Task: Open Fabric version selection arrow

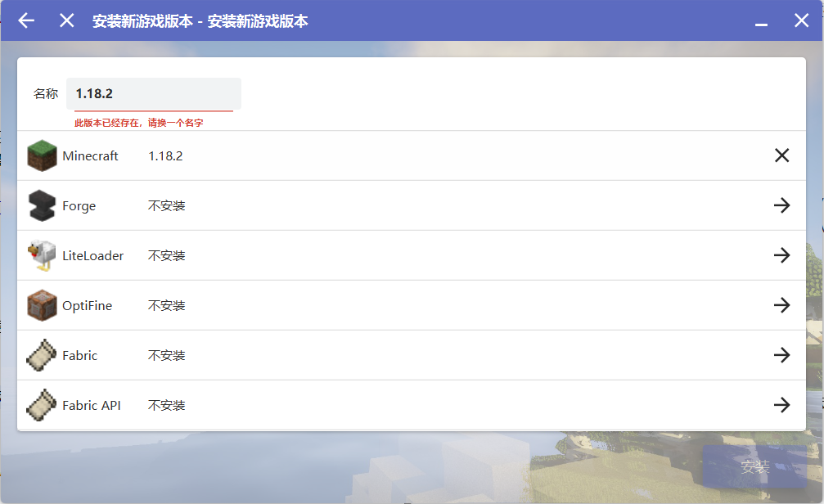Action: (782, 355)
